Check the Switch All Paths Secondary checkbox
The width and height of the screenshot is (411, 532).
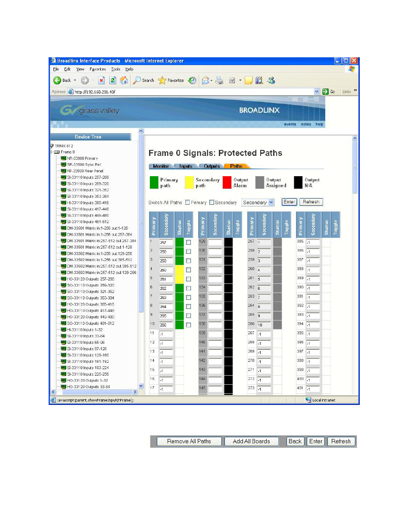click(x=212, y=202)
